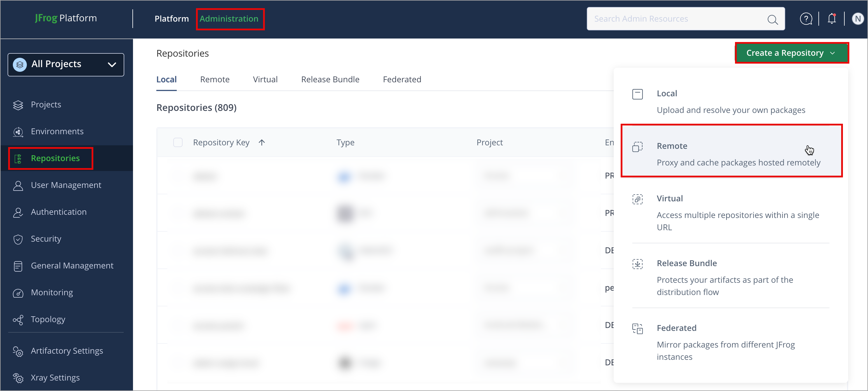Click the Monitoring gauge icon
The width and height of the screenshot is (868, 391).
coord(18,293)
